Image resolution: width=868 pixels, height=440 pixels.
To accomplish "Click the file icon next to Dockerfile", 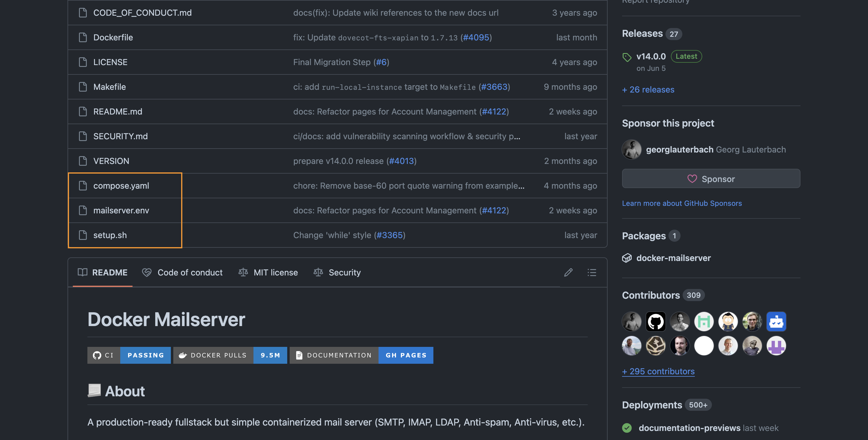I will click(83, 37).
